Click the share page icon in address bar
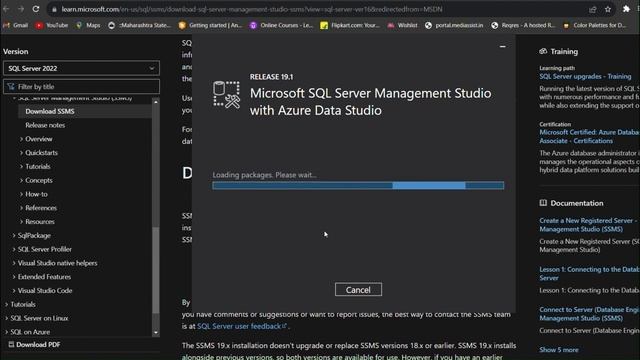Screen dimensions: 640x360 [x=593, y=9]
